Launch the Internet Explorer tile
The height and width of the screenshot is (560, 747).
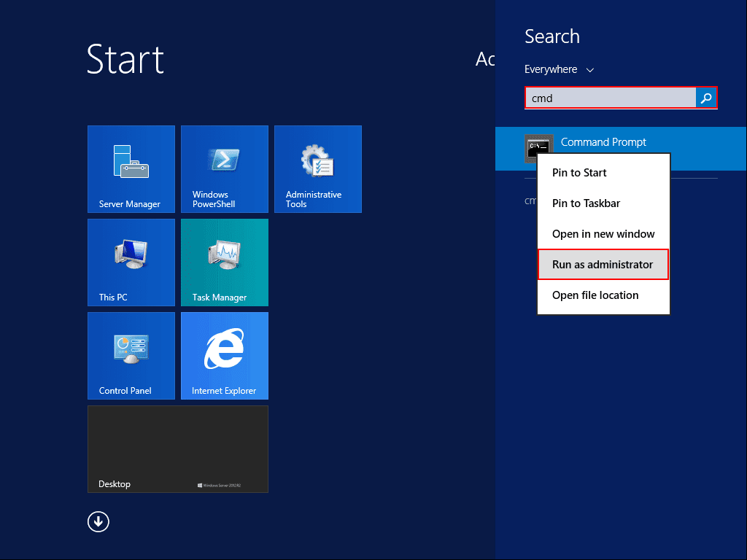click(225, 356)
